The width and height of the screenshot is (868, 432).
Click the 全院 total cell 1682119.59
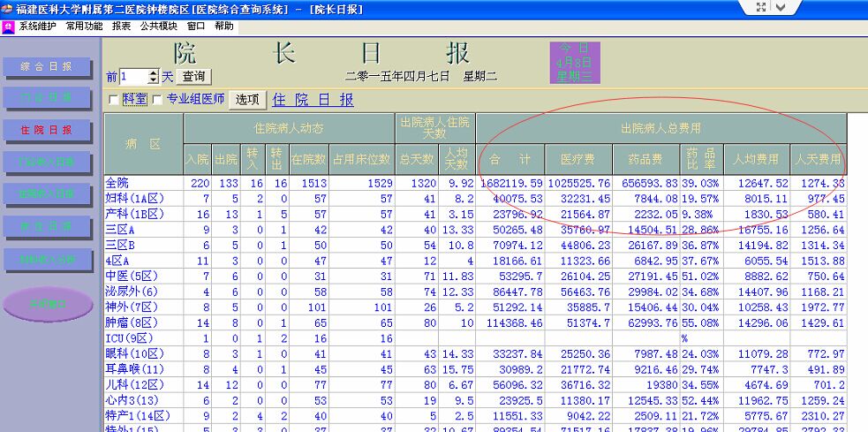click(511, 183)
